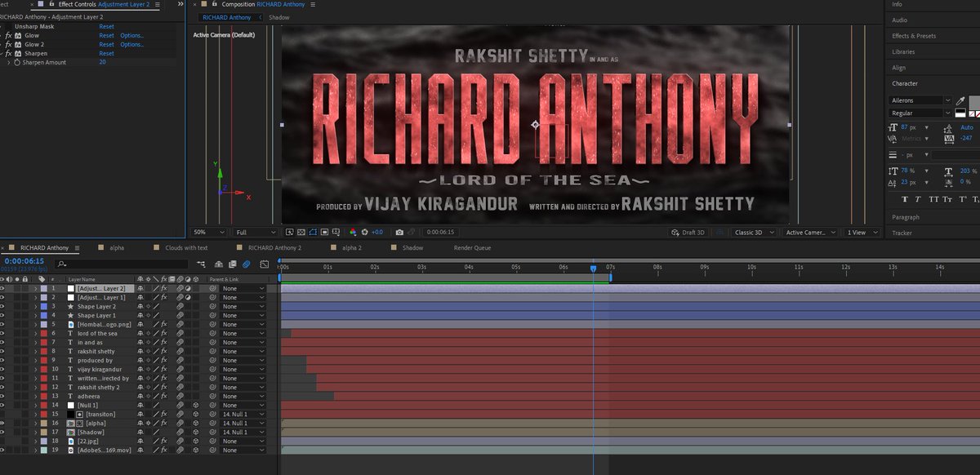Enable frame blending via the timeline header icon

tap(232, 264)
